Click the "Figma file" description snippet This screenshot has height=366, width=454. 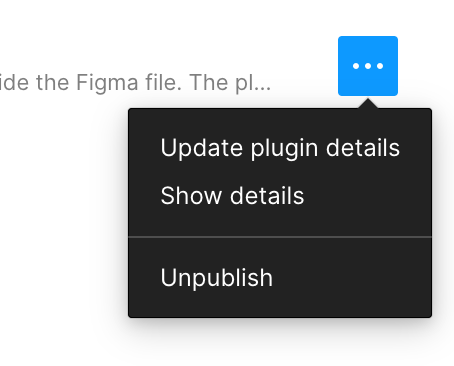coord(129,82)
